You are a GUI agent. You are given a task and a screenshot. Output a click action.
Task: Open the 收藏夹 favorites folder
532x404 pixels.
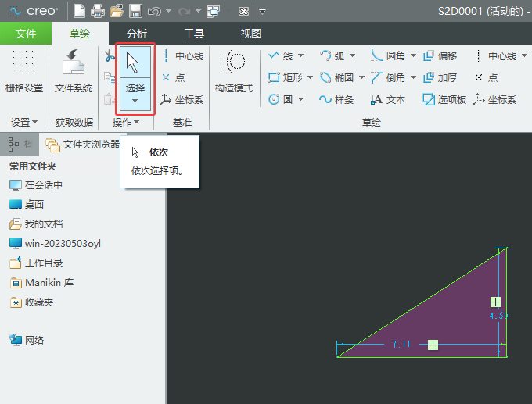(x=31, y=302)
